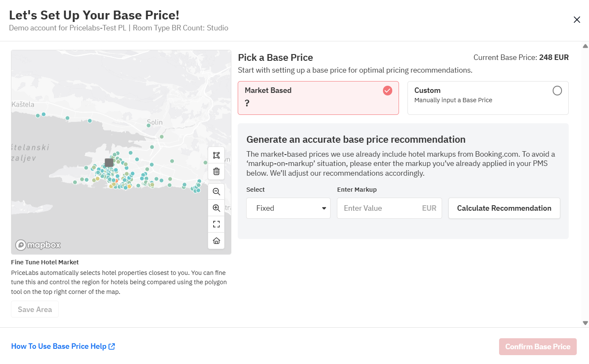589x364 pixels.
Task: Open How To Use Base Price Help link
Action: [59, 347]
